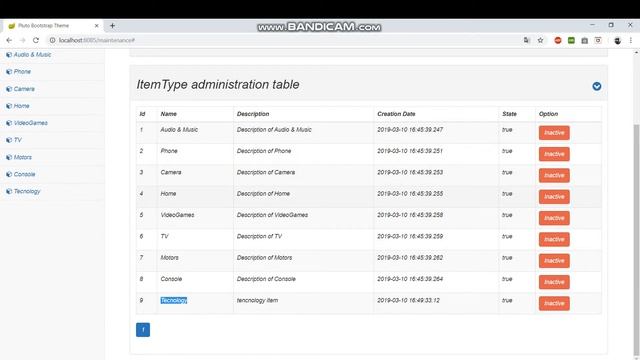Click the highlighted Tecnology name cell

[173, 300]
